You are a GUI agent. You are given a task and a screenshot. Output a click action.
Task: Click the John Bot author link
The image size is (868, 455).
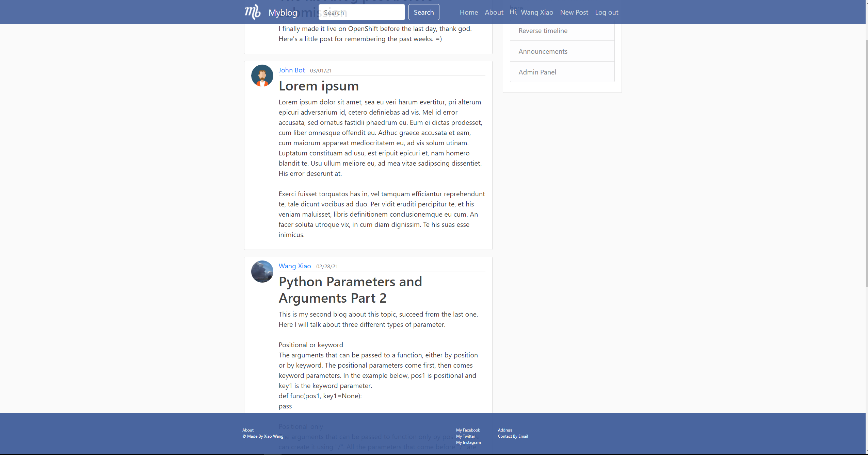(291, 70)
